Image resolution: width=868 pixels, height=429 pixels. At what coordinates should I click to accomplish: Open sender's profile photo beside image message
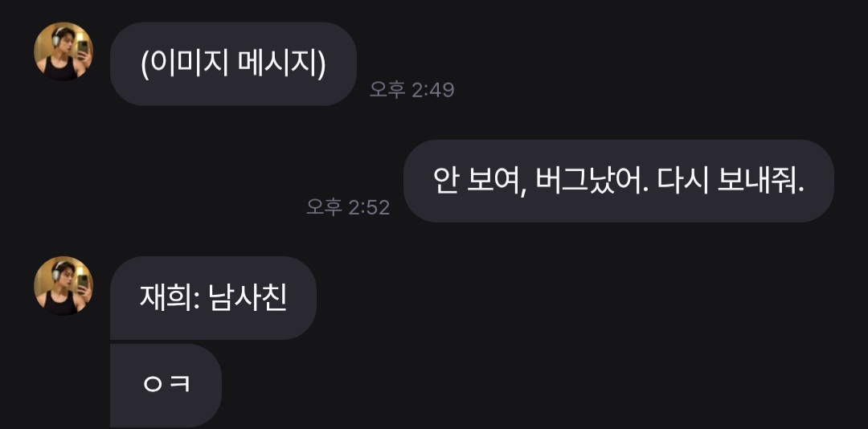coord(63,51)
